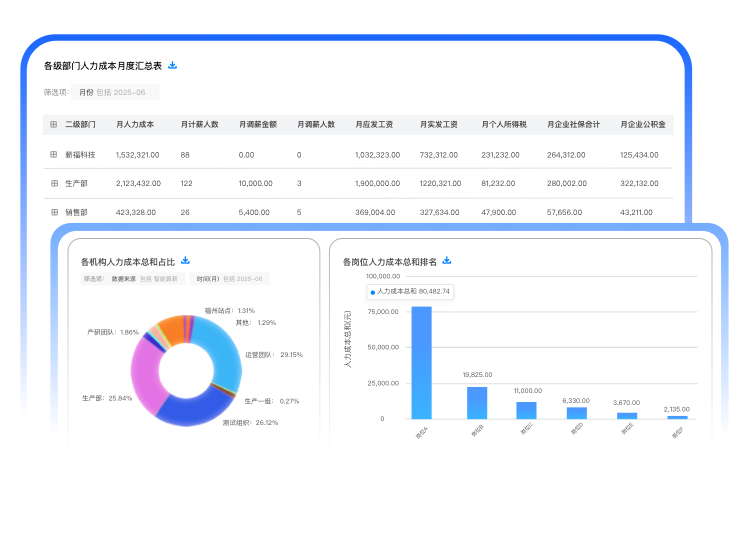Screen dimensions: 750x536
Task: Click the 月应发工资 column header
Action: coord(373,125)
